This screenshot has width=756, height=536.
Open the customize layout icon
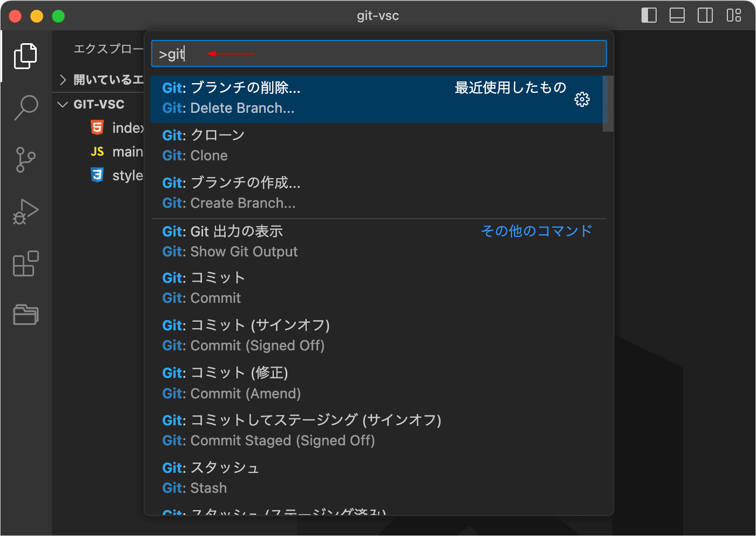coord(733,16)
